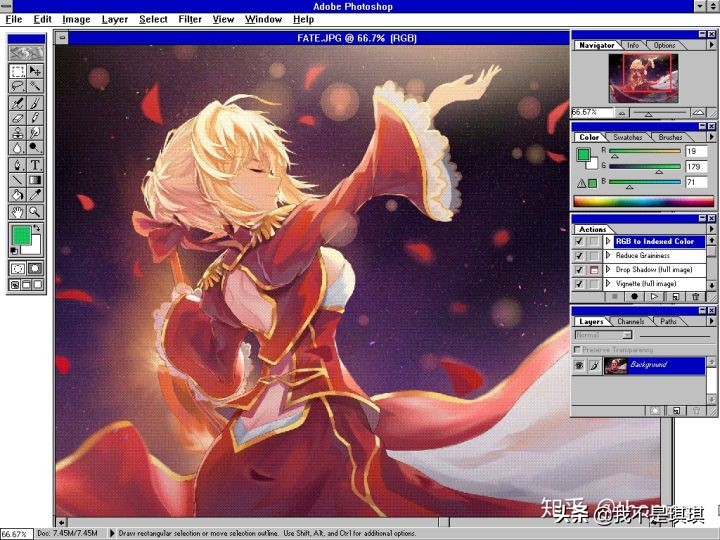Switch to the Brushes tab
This screenshot has height=540, width=720.
[x=670, y=137]
